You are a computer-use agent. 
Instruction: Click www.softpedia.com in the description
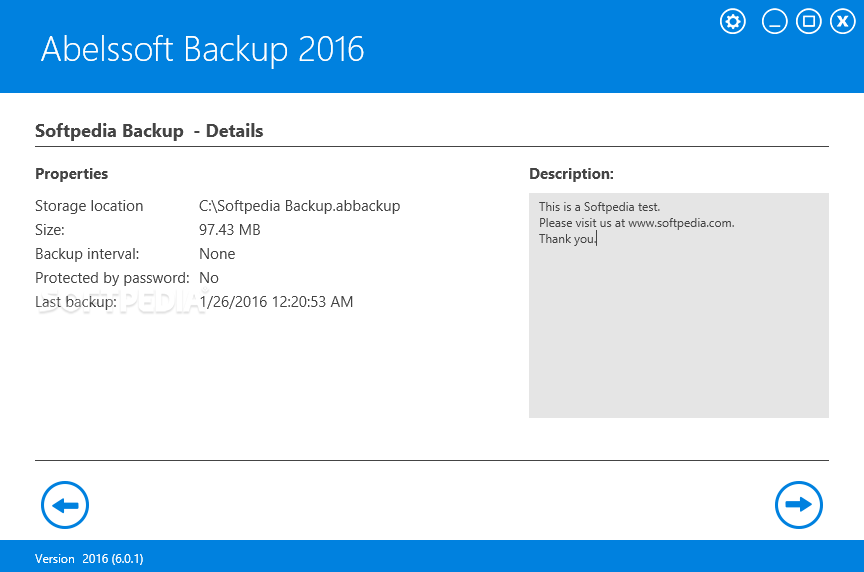(x=681, y=223)
